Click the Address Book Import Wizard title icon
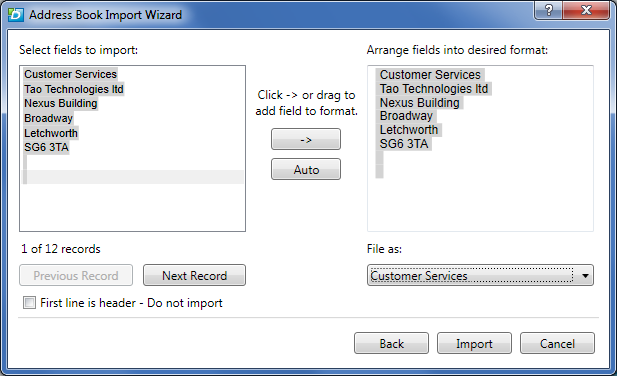 click(x=16, y=15)
